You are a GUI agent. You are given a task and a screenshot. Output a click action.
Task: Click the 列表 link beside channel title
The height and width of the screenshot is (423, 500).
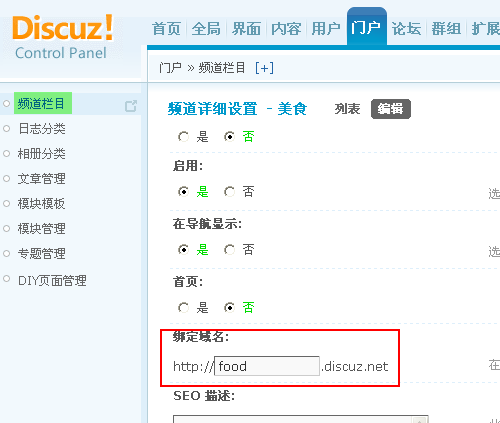348,109
